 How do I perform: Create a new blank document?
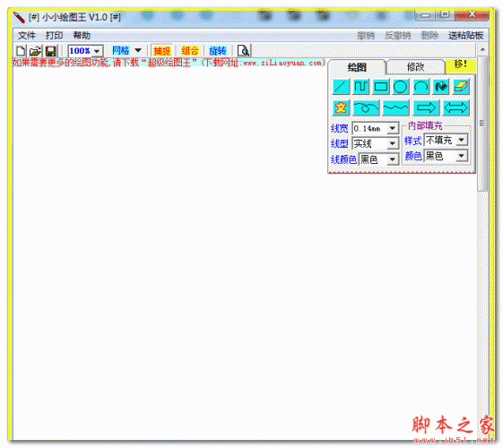coord(21,51)
